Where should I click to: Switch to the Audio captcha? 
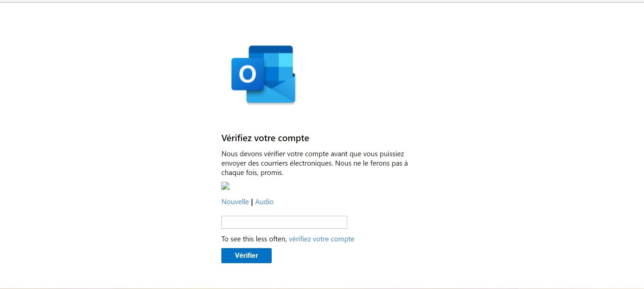(264, 202)
